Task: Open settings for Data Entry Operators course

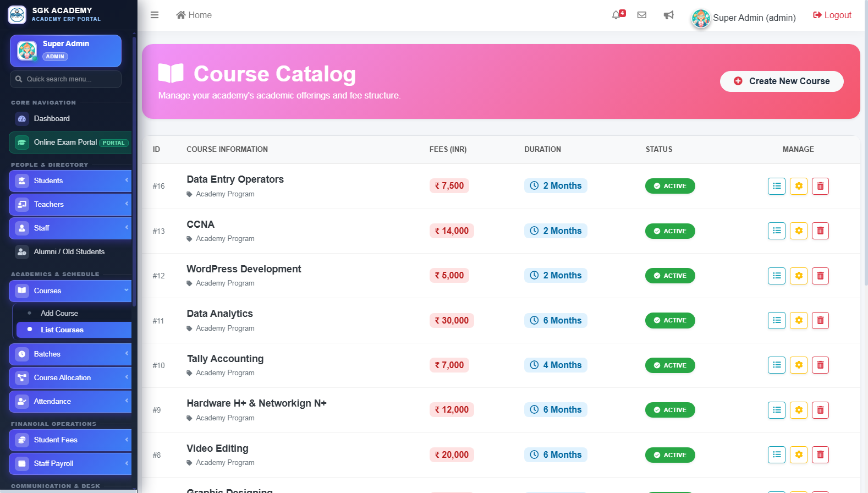Action: (x=799, y=186)
